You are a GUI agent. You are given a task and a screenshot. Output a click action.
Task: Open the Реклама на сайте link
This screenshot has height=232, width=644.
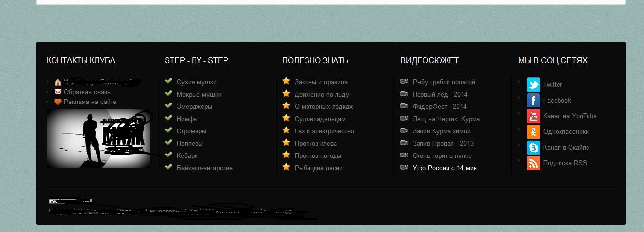tap(90, 102)
